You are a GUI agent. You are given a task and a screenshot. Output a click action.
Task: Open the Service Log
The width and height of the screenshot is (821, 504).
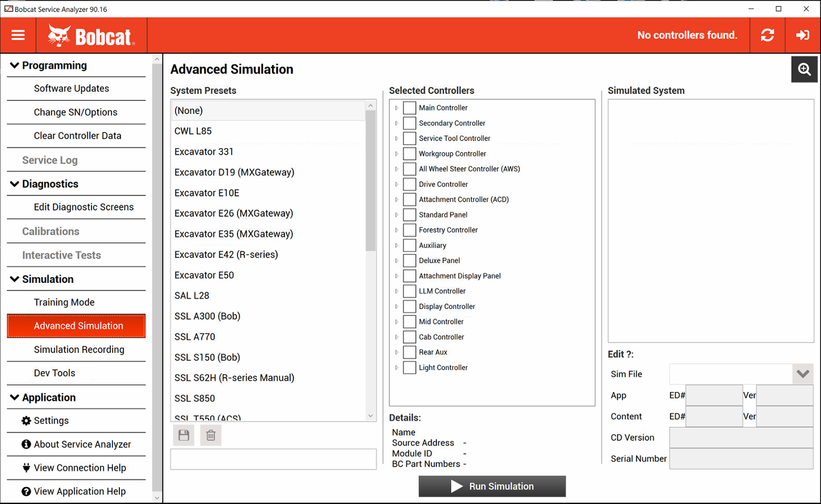pos(76,160)
